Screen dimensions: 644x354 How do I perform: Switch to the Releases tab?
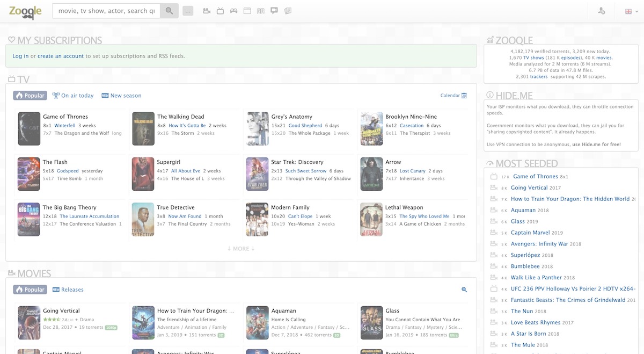coord(68,290)
